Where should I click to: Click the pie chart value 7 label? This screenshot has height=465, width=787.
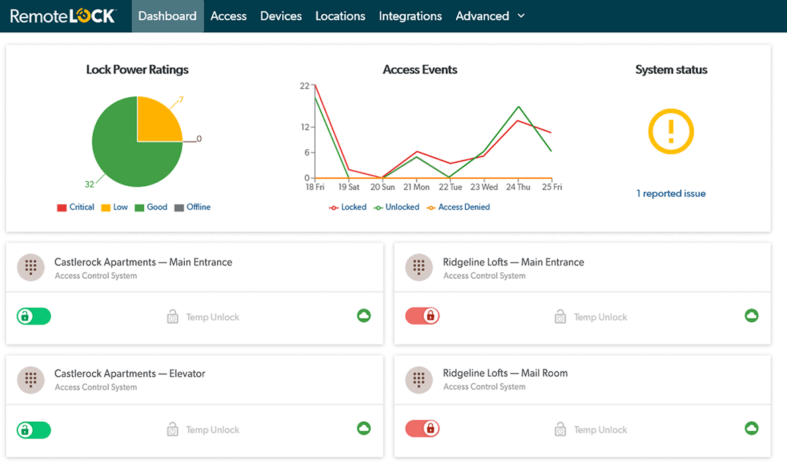click(181, 100)
